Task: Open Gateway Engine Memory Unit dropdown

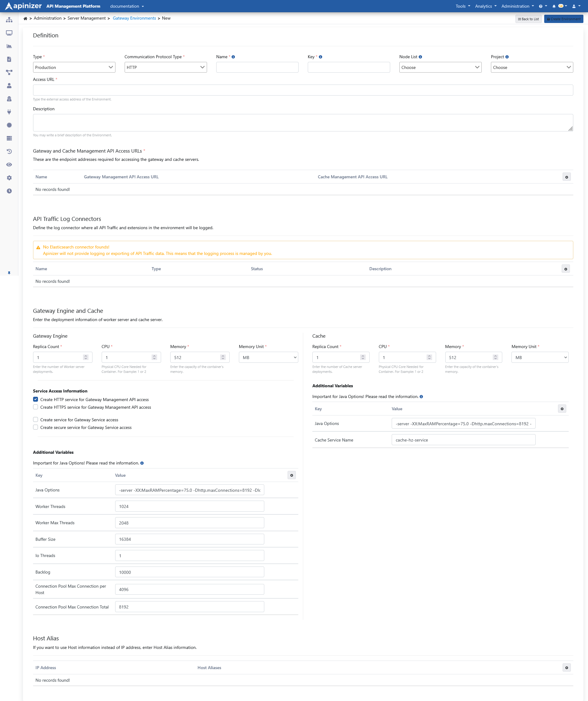Action: pos(268,358)
